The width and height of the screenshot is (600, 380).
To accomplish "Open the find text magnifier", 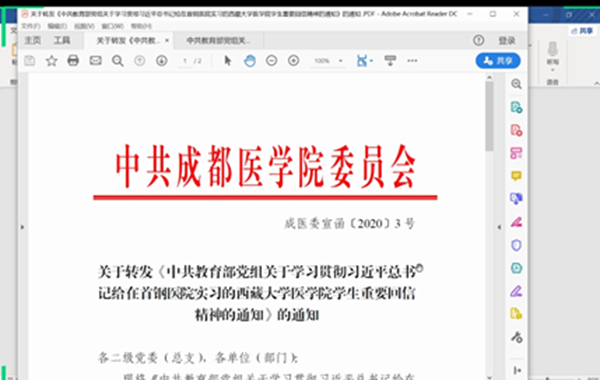I will pyautogui.click(x=118, y=61).
